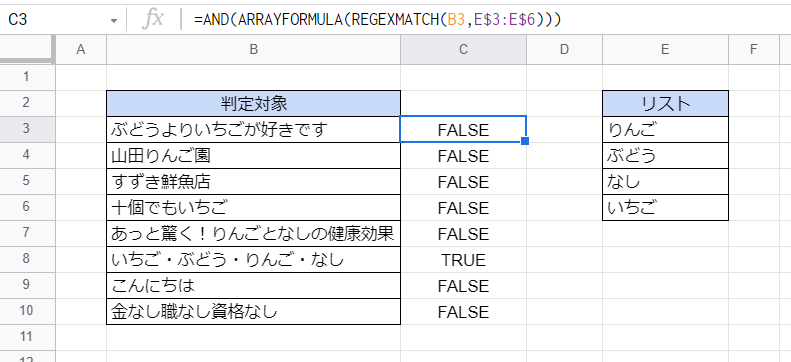Click the FALSE result in row 10

pyautogui.click(x=464, y=312)
